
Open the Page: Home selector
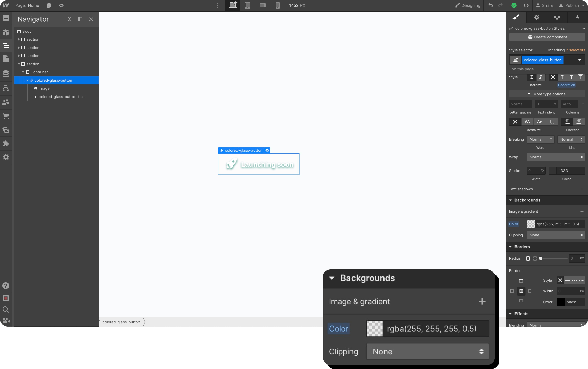click(27, 5)
